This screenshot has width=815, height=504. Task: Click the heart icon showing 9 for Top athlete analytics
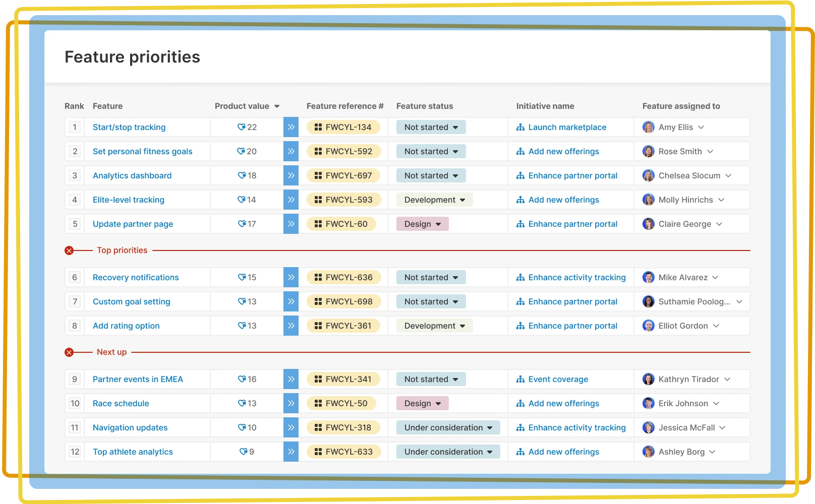click(x=243, y=452)
